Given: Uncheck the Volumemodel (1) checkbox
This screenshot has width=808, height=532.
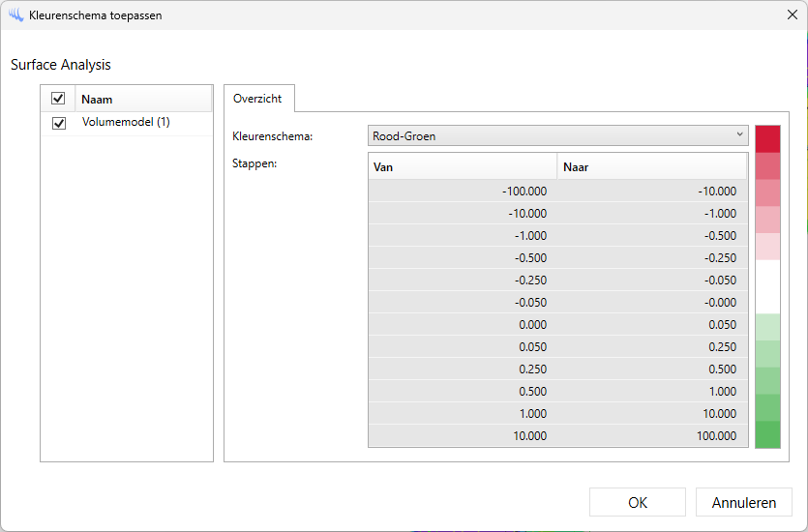Looking at the screenshot, I should tap(58, 123).
